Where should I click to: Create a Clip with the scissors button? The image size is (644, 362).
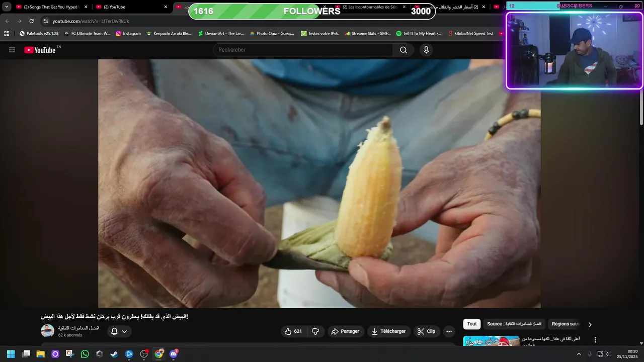pos(427,331)
